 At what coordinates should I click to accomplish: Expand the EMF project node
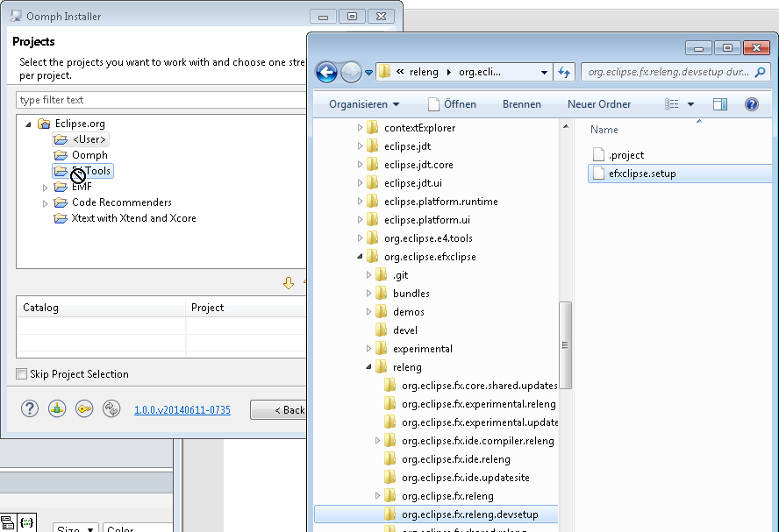[46, 188]
